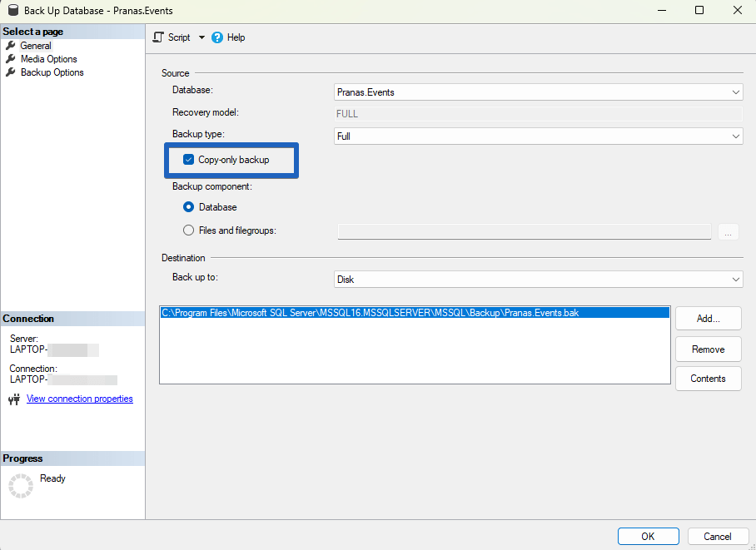Expand the Script dropdown arrow

tap(201, 37)
